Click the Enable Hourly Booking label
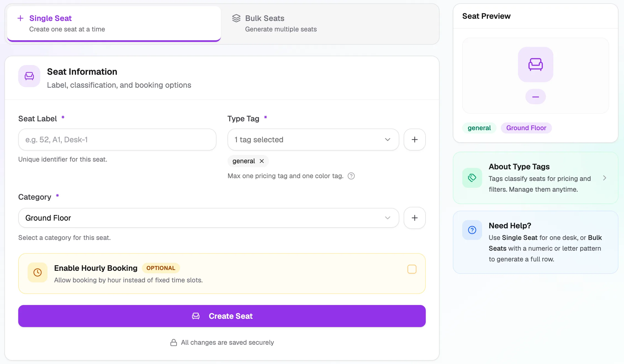The height and width of the screenshot is (364, 624). pyautogui.click(x=96, y=268)
